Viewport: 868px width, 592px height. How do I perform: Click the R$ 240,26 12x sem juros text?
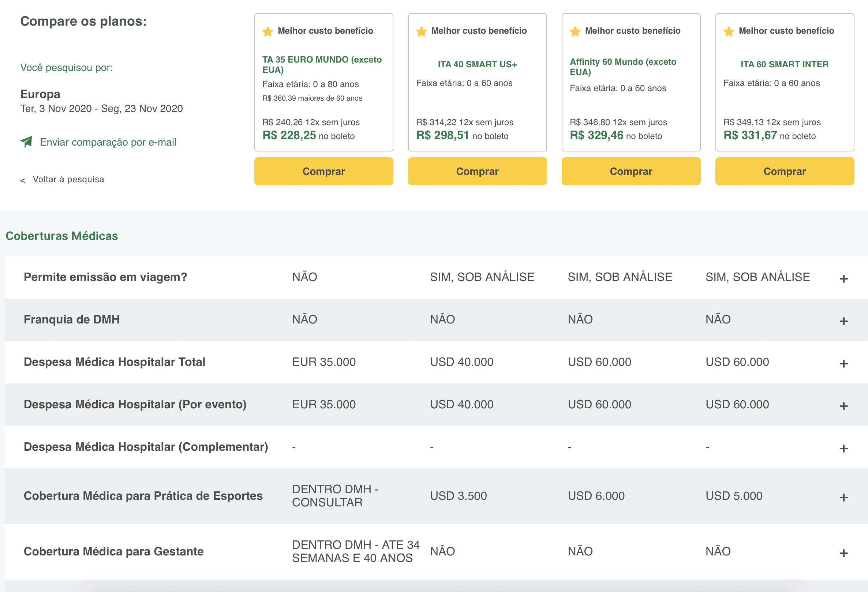pos(311,122)
